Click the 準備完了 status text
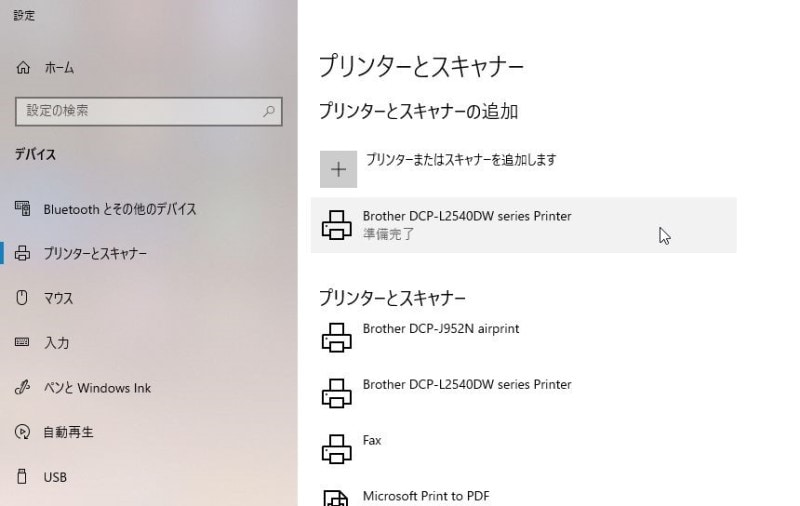 coord(389,234)
